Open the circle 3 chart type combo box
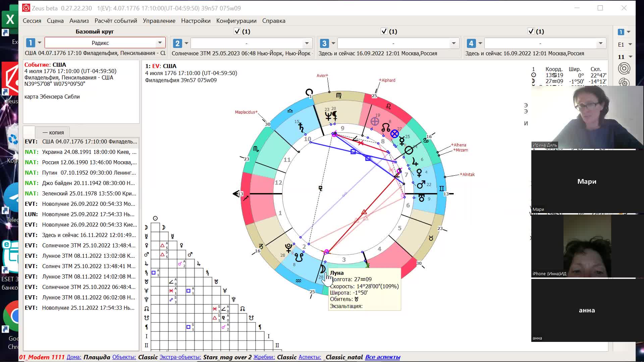 coord(398,43)
